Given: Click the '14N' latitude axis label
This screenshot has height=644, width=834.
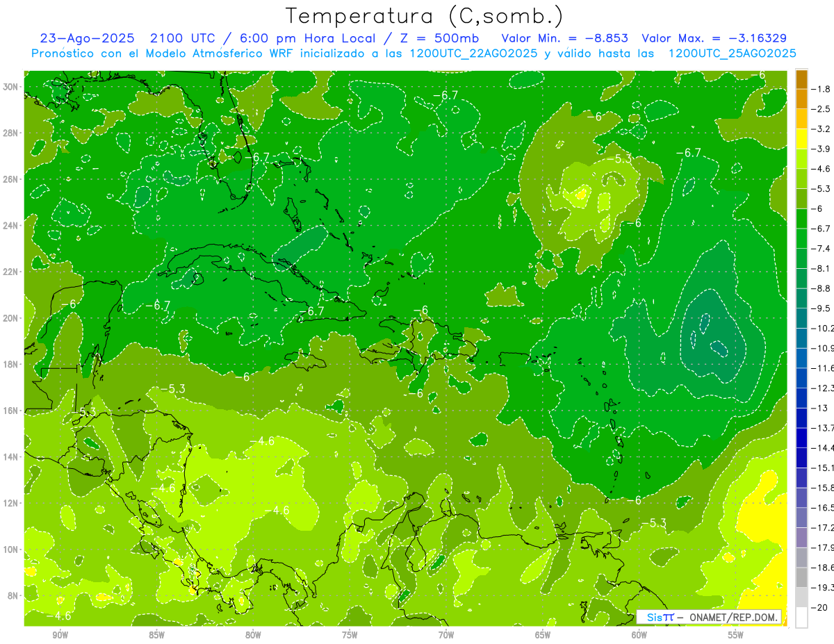Looking at the screenshot, I should [10, 456].
